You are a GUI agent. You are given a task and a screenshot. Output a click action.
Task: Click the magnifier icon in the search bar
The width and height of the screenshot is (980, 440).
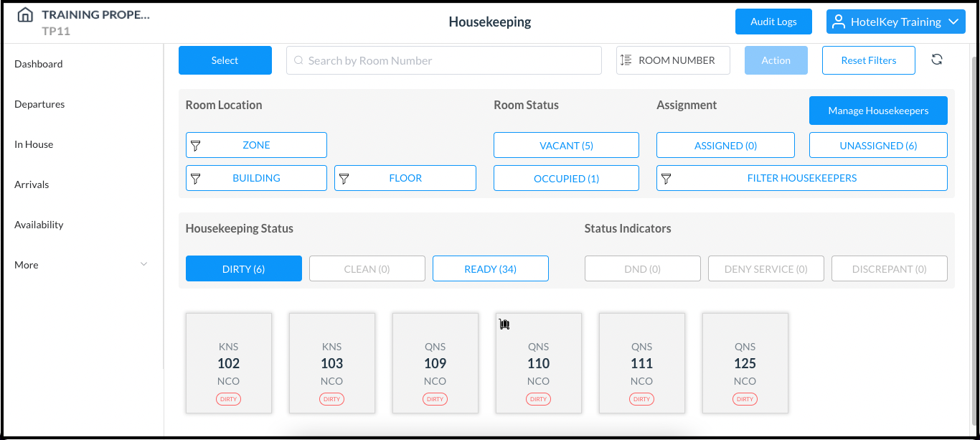coord(298,60)
